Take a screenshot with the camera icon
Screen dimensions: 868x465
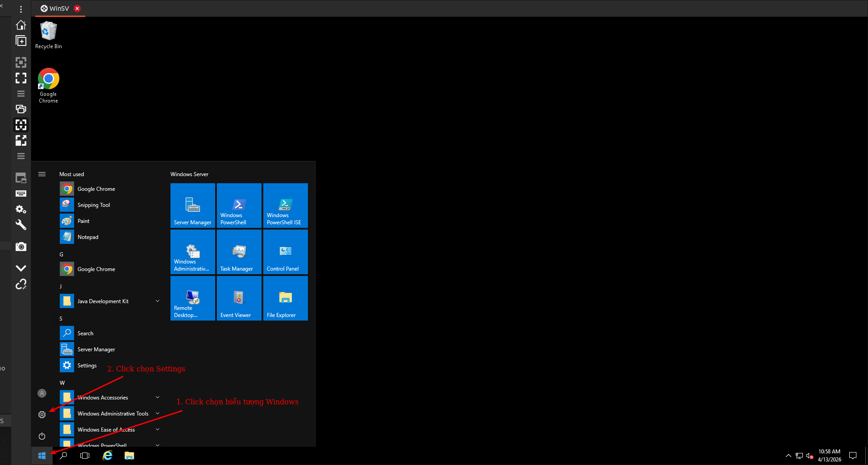21,247
